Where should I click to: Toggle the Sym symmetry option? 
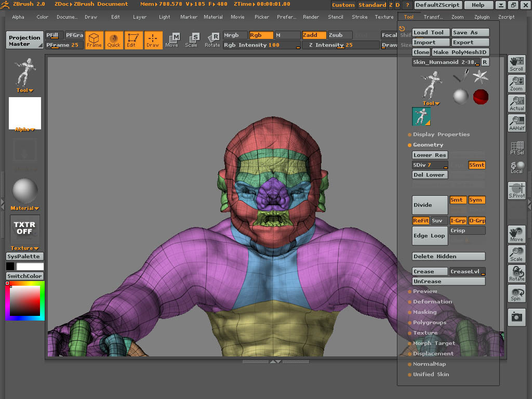tap(476, 200)
